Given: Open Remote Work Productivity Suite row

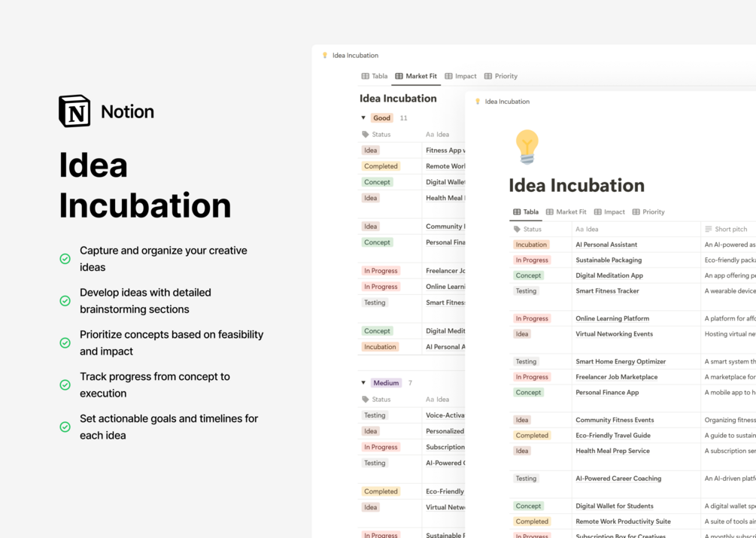Looking at the screenshot, I should tap(623, 521).
